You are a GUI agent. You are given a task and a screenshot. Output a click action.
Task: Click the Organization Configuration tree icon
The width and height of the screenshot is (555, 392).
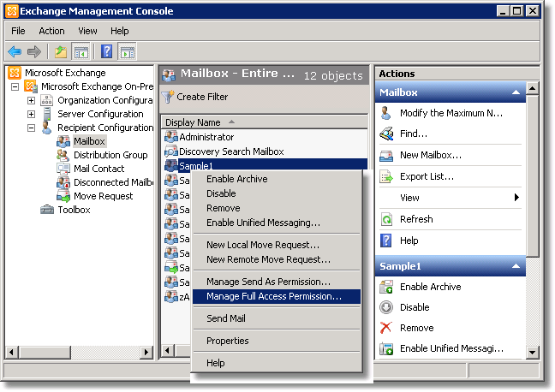[47, 100]
